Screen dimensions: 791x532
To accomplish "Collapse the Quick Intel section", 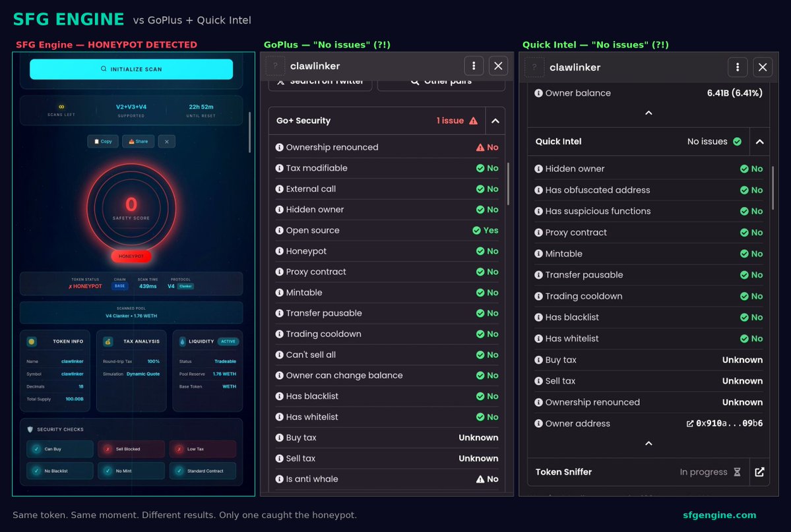I will pyautogui.click(x=759, y=141).
